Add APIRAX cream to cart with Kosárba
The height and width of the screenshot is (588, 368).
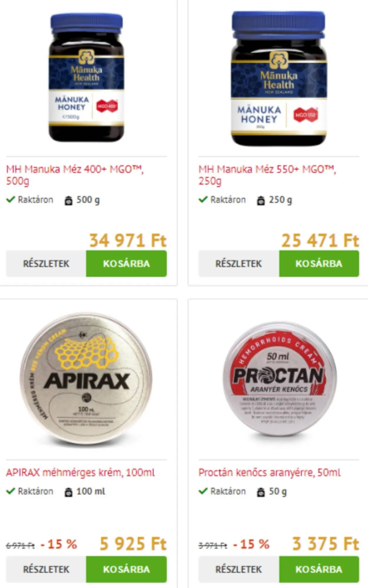pos(126,569)
